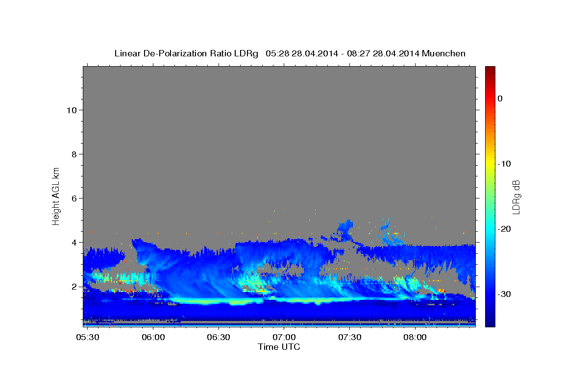Click the 05:30 time tick label
Image resolution: width=588 pixels, height=392 pixels.
(88, 338)
